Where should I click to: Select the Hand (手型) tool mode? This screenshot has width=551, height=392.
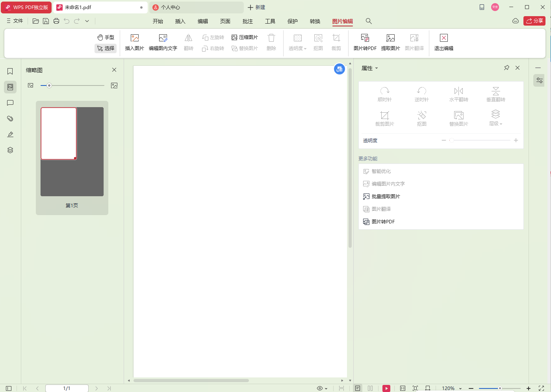point(106,37)
